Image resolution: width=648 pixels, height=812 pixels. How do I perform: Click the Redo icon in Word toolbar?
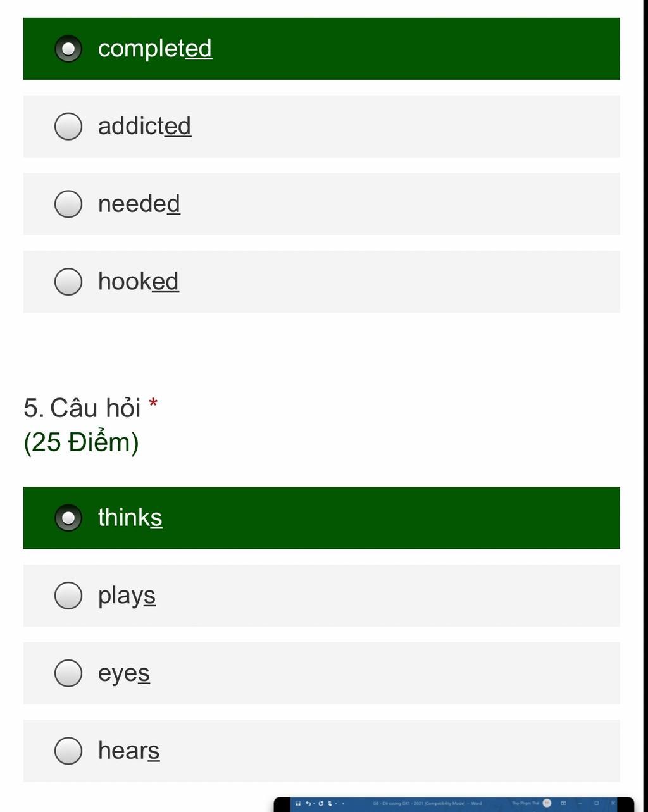pos(321,803)
